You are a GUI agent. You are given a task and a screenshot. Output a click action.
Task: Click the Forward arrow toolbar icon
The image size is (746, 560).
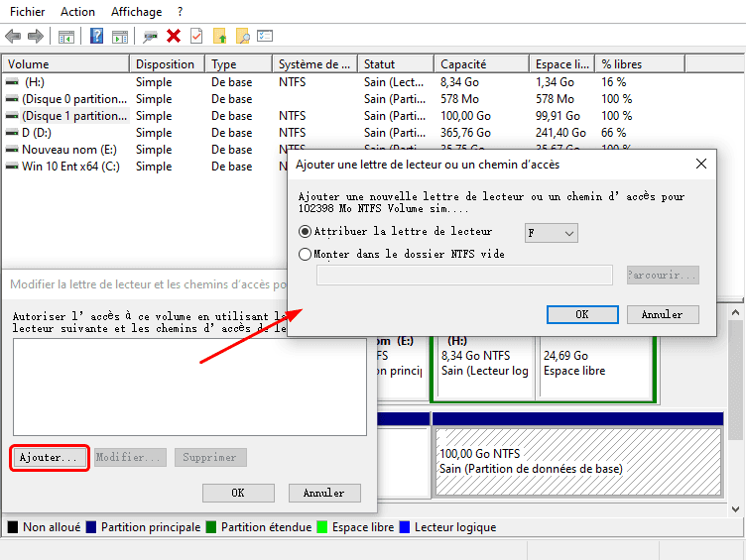click(36, 36)
